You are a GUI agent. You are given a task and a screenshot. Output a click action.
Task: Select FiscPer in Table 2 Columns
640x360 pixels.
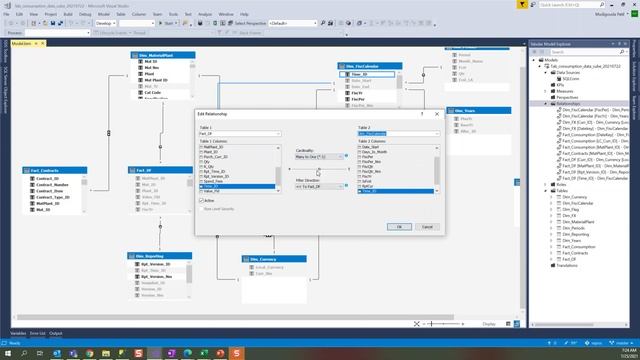(367, 157)
